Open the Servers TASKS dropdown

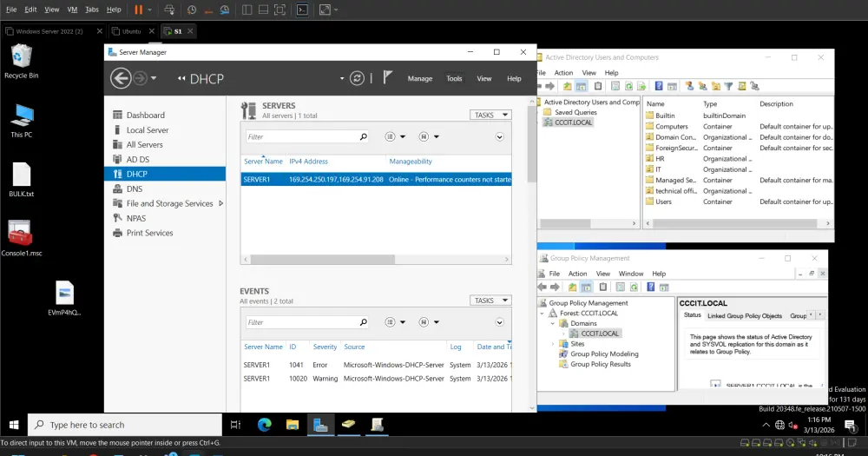click(490, 115)
